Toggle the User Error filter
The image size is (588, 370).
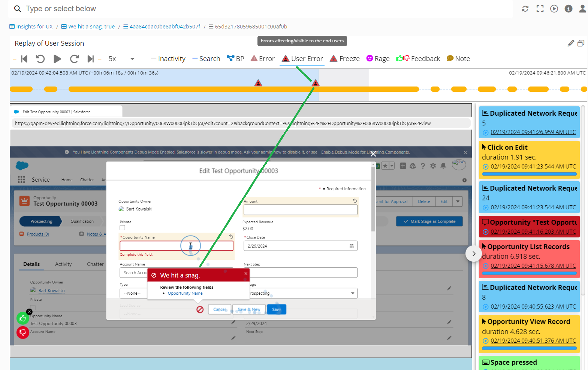tap(302, 59)
